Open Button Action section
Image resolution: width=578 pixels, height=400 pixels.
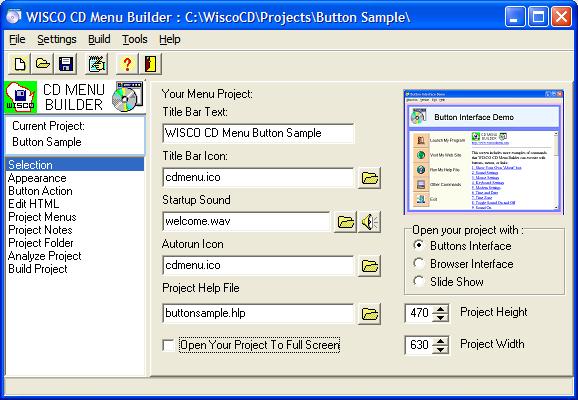tap(75, 191)
